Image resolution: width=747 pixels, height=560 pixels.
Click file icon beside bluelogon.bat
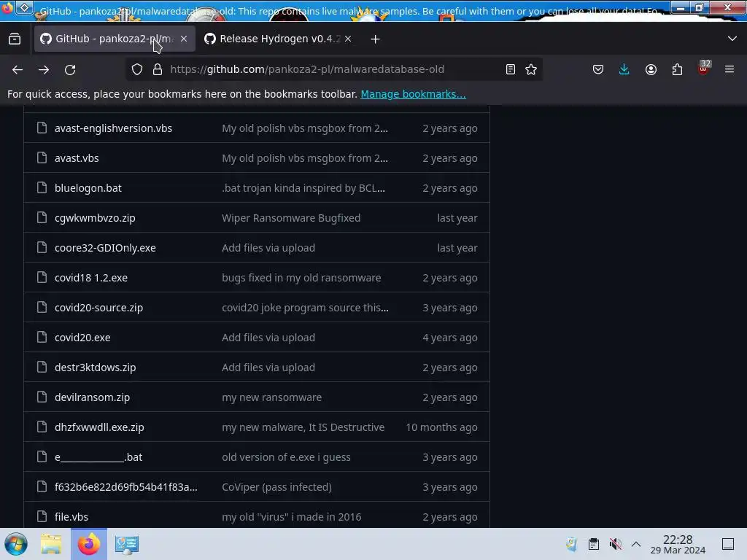(x=42, y=188)
